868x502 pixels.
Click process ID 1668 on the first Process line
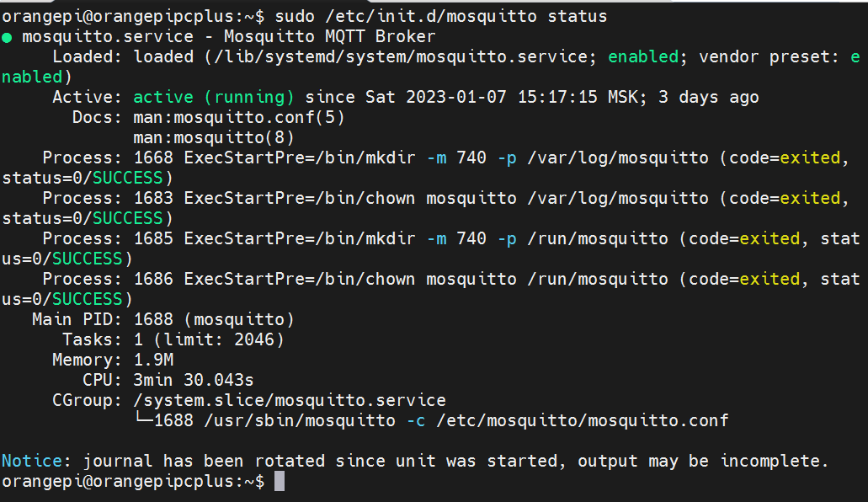(153, 158)
